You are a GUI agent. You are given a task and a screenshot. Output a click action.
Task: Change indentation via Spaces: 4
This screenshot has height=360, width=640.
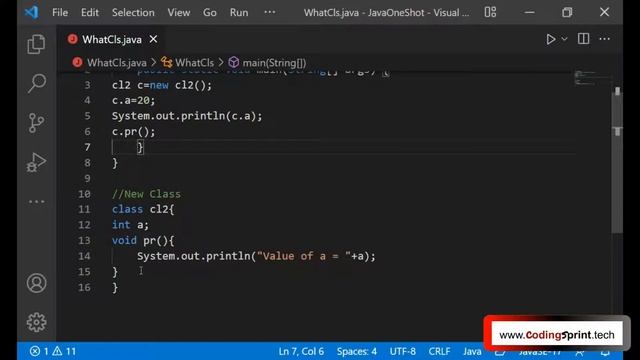(x=357, y=351)
